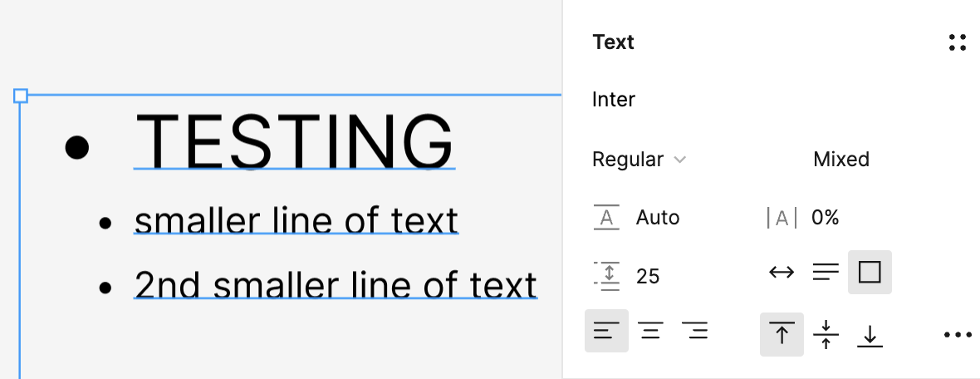
Task: Align text to top
Action: tap(782, 335)
